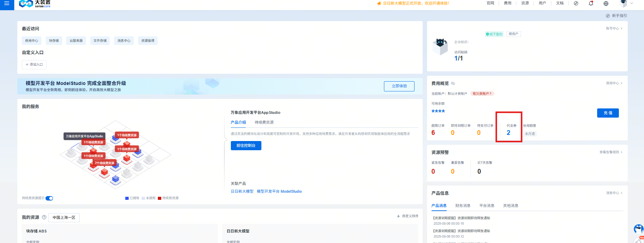Expand the user account dropdown arrow
644x243 pixels.
coord(632,3)
